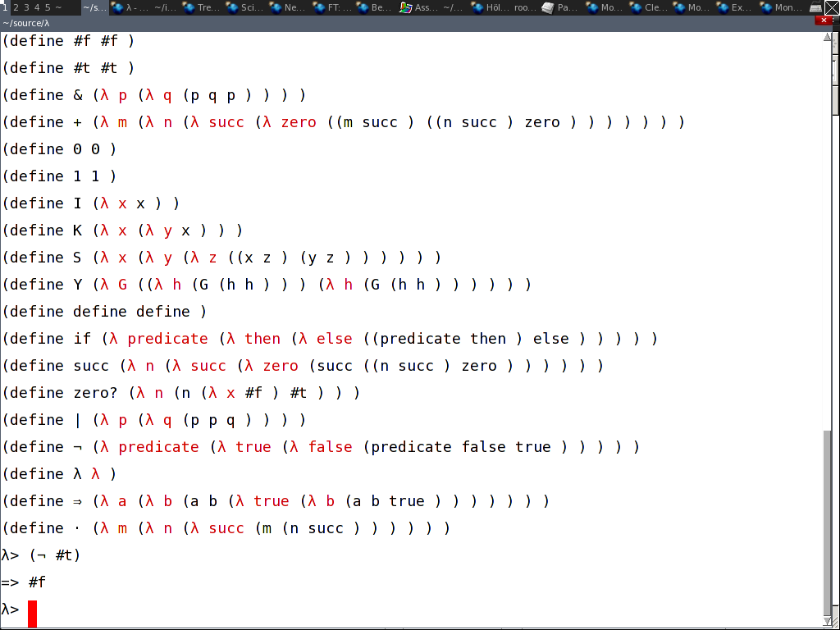Screen dimensions: 840x630
Task: Open the "Sci..." browser window
Action: [243, 7]
